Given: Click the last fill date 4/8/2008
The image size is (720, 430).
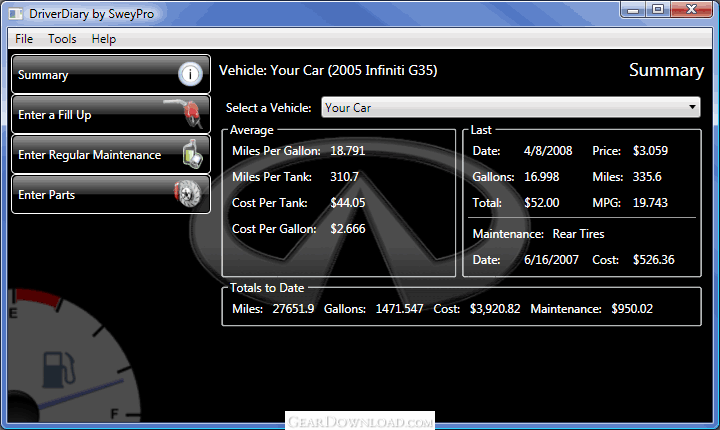Looking at the screenshot, I should 548,151.
